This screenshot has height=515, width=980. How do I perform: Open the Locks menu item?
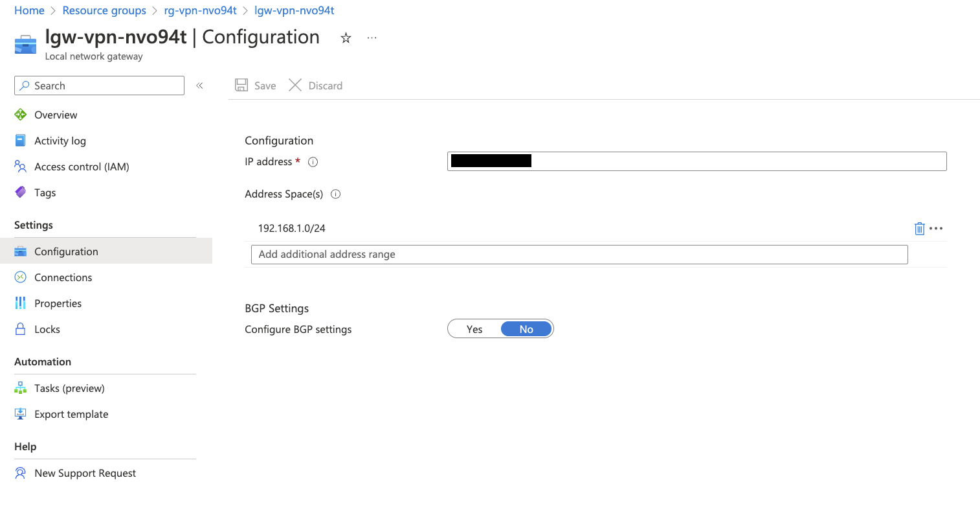[47, 329]
